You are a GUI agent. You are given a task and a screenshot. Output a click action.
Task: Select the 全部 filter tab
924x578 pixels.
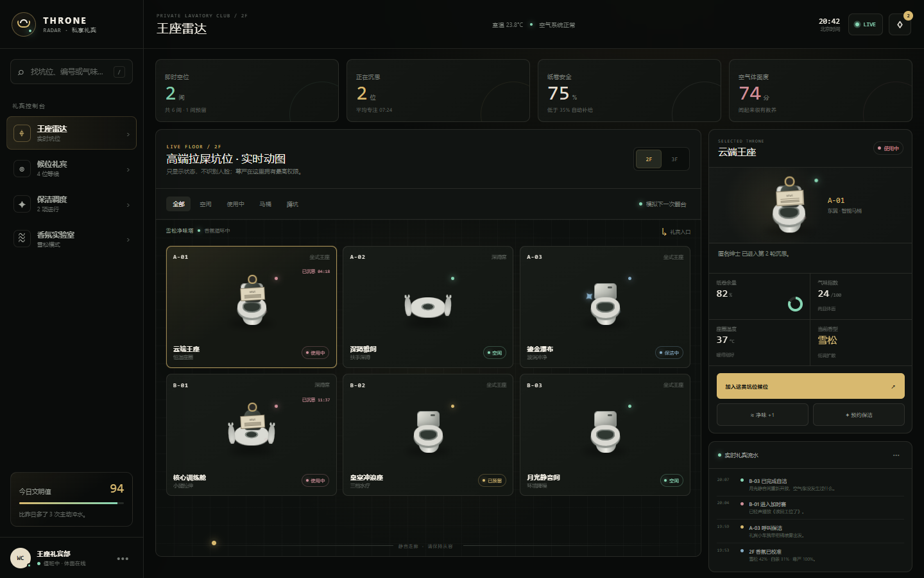[179, 204]
